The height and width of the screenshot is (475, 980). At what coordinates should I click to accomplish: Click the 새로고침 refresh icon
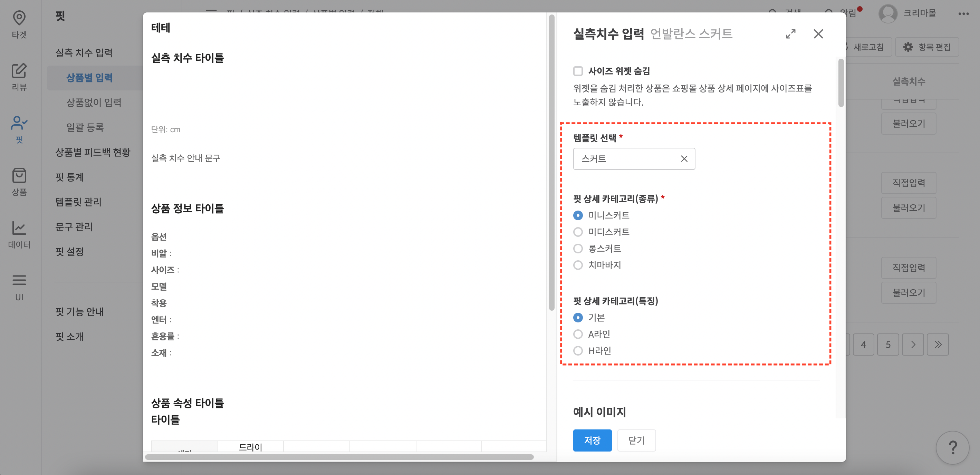(x=845, y=47)
